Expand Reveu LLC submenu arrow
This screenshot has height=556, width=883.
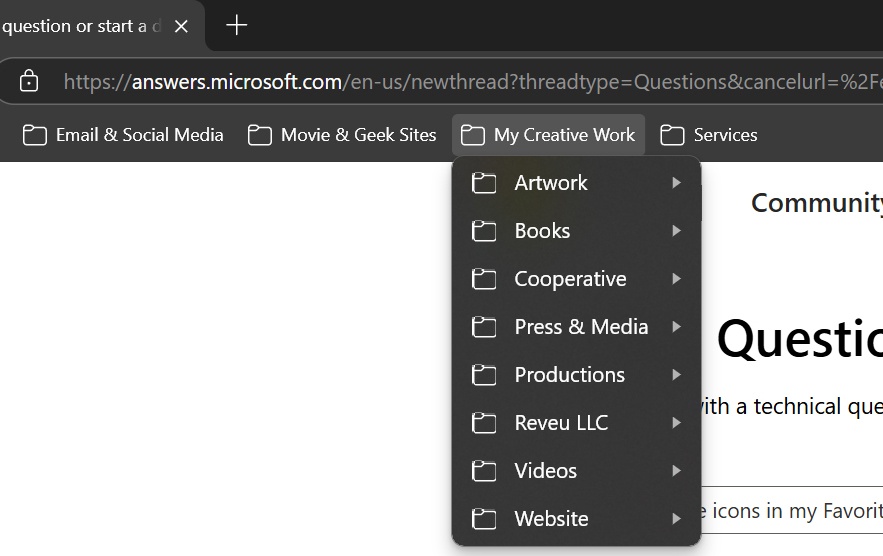[x=676, y=422]
